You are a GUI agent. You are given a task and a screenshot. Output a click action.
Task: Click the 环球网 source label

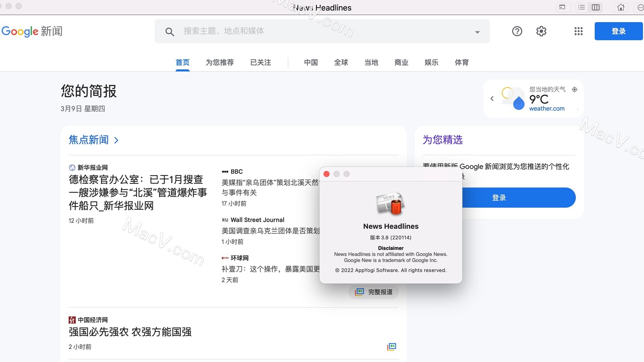[239, 258]
